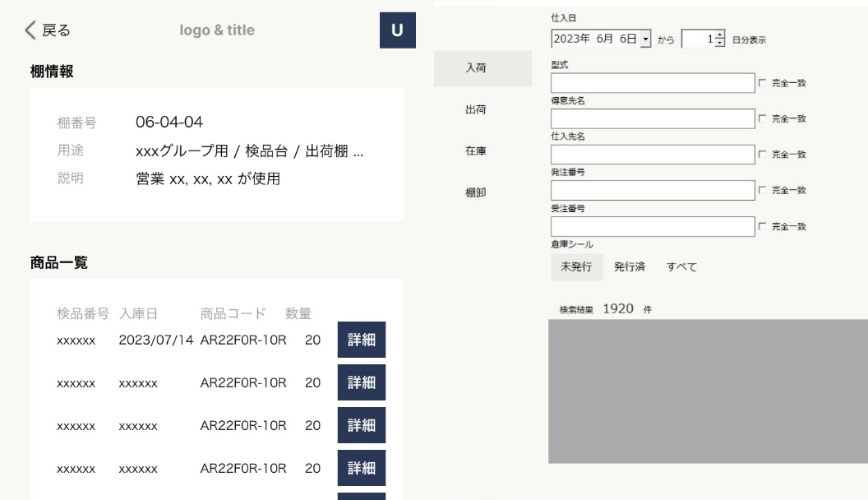Select the 棚卸 side menu item
The height and width of the screenshot is (500, 868).
pos(476,192)
